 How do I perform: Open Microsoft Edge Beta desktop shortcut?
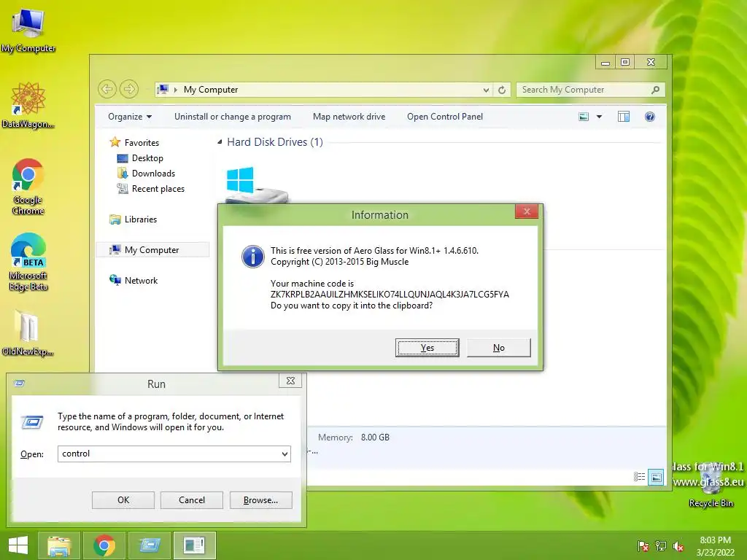pyautogui.click(x=28, y=262)
